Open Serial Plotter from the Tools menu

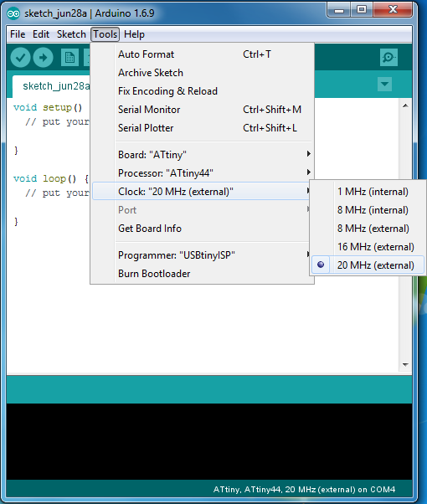tap(202, 128)
